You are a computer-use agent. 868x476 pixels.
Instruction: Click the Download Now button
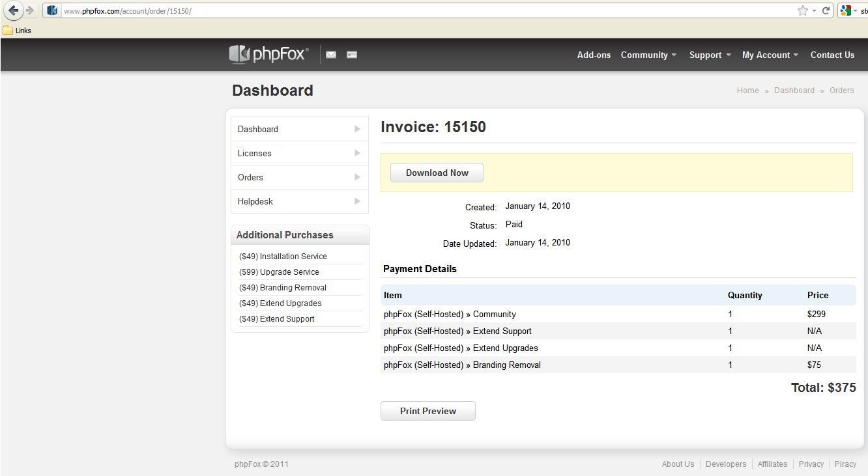pyautogui.click(x=437, y=173)
